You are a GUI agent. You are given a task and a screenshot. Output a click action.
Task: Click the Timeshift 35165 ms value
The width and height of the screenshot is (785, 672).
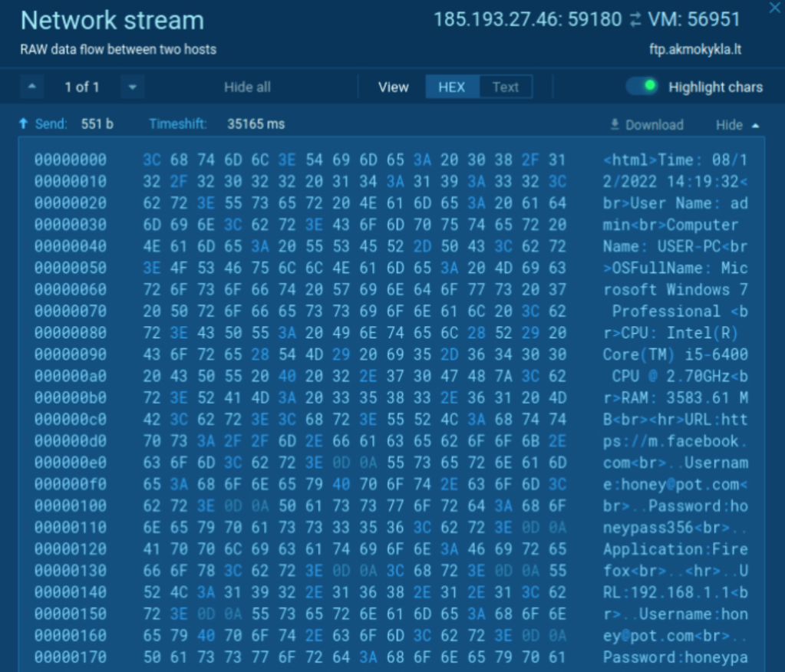coord(256,124)
